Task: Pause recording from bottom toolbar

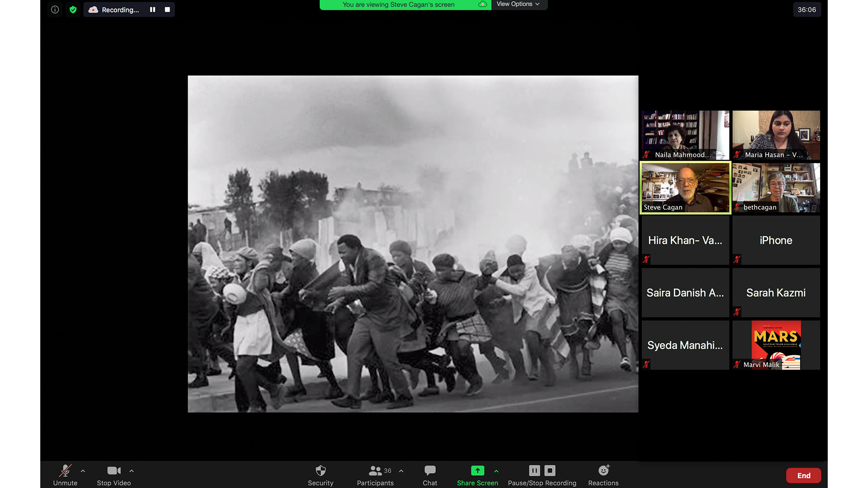Action: (x=534, y=470)
